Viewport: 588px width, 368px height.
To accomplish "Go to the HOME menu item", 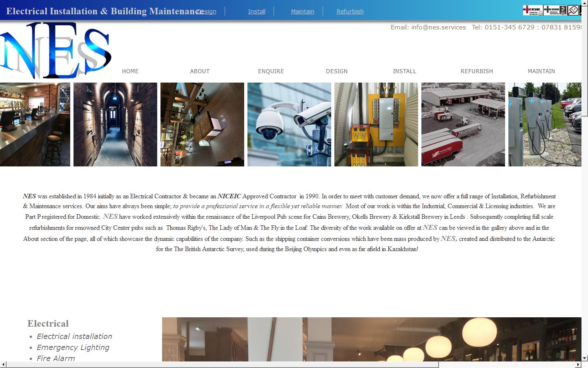I will (130, 71).
